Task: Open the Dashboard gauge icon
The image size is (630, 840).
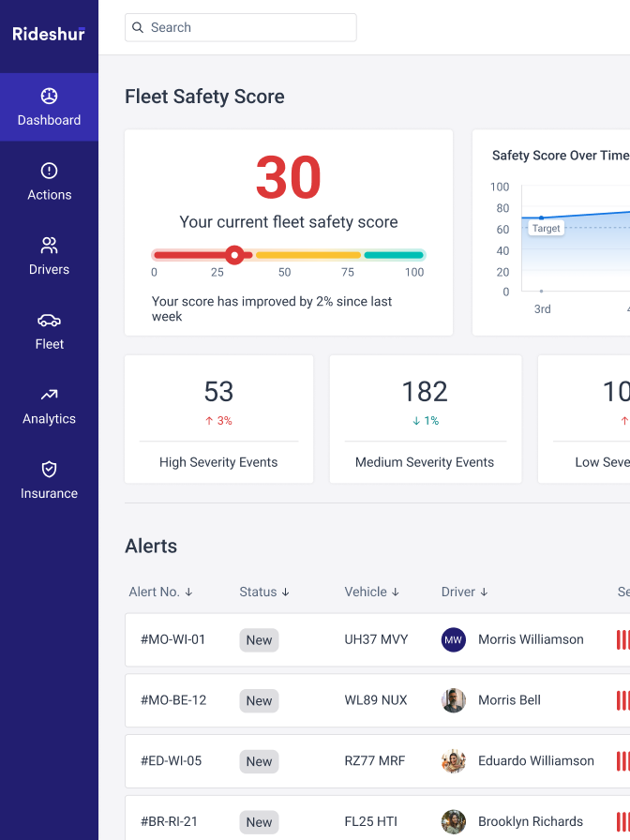Action: click(50, 96)
